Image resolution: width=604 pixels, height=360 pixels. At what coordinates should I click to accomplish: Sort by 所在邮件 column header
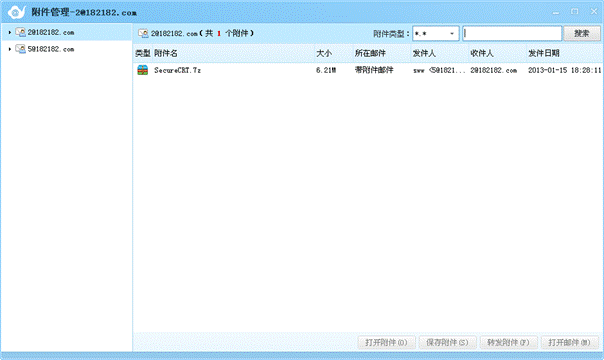pyautogui.click(x=382, y=53)
